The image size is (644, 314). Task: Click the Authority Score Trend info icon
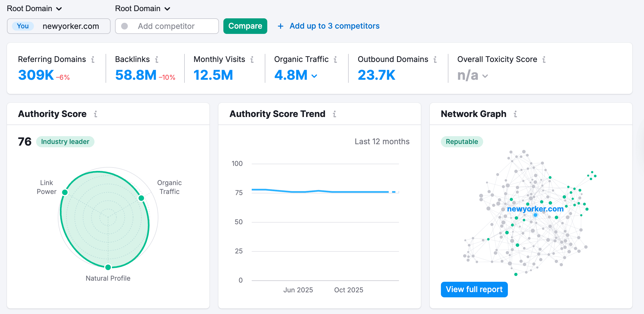[335, 114]
